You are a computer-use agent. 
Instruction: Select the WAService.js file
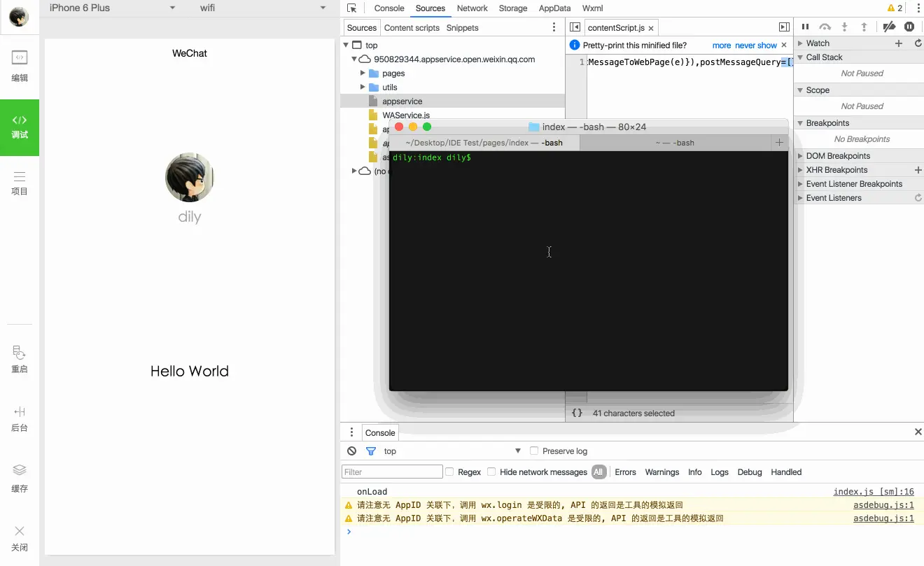pos(406,115)
